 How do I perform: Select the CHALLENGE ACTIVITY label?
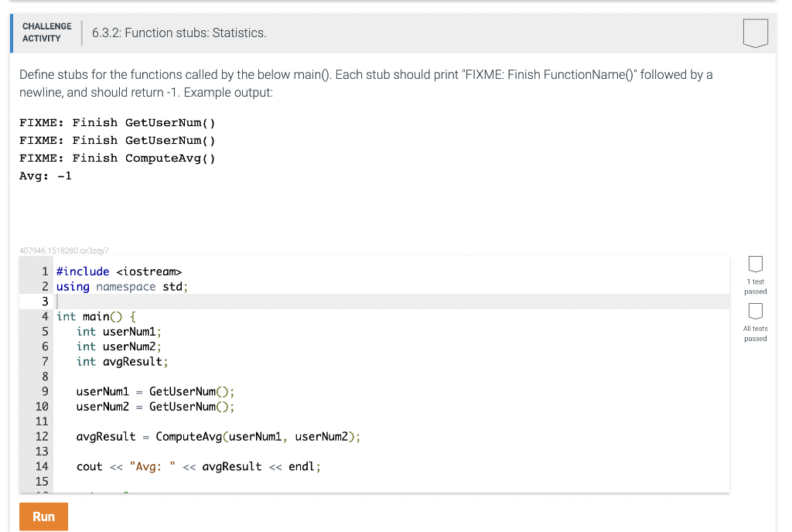pyautogui.click(x=46, y=31)
